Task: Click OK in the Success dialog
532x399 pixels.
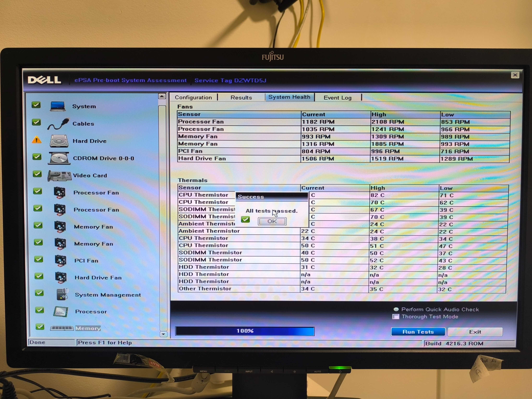Action: [272, 221]
